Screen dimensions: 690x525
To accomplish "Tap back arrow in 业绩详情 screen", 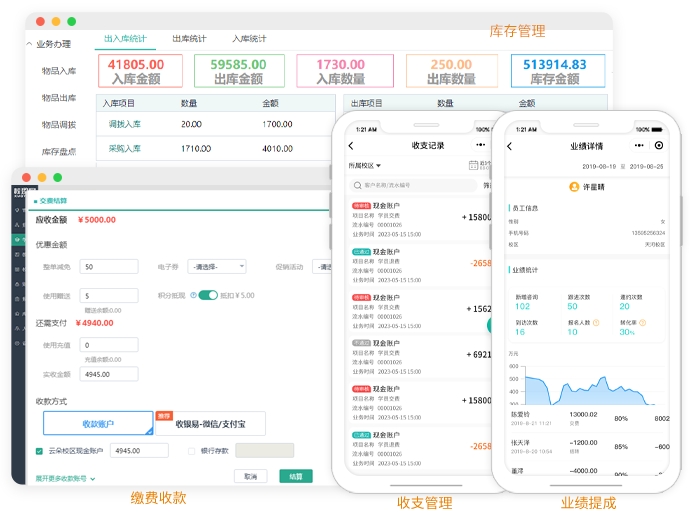I will 508,146.
